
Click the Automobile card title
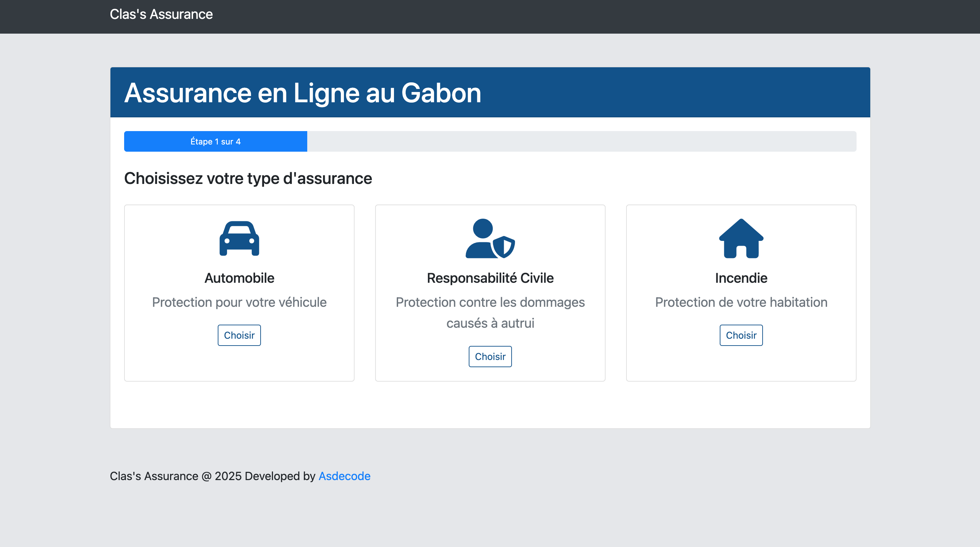(239, 278)
